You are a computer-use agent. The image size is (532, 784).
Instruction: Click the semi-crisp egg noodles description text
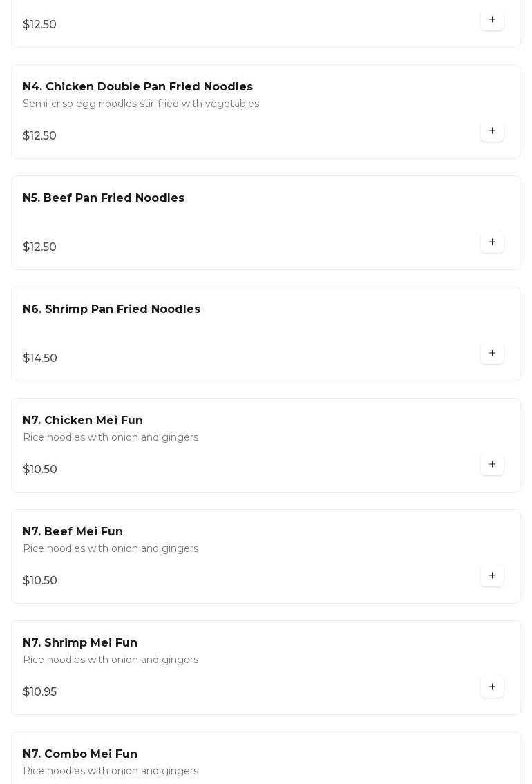[141, 104]
